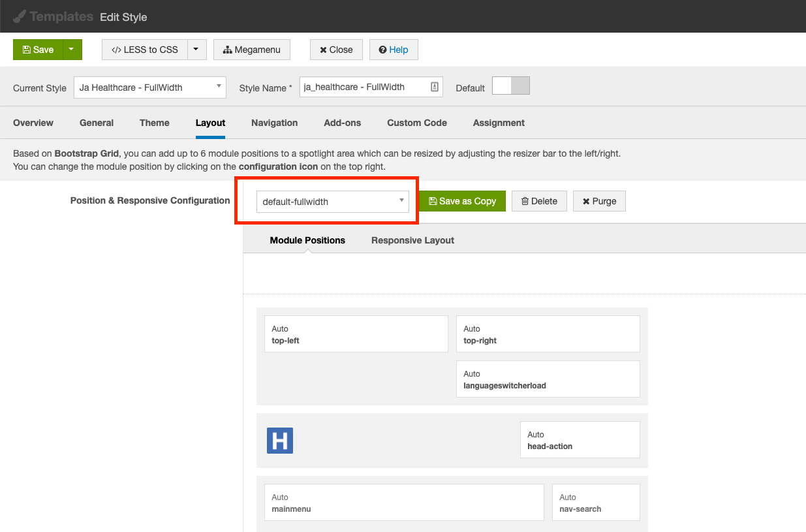The height and width of the screenshot is (532, 806).
Task: Purge the layout configuration
Action: click(599, 201)
